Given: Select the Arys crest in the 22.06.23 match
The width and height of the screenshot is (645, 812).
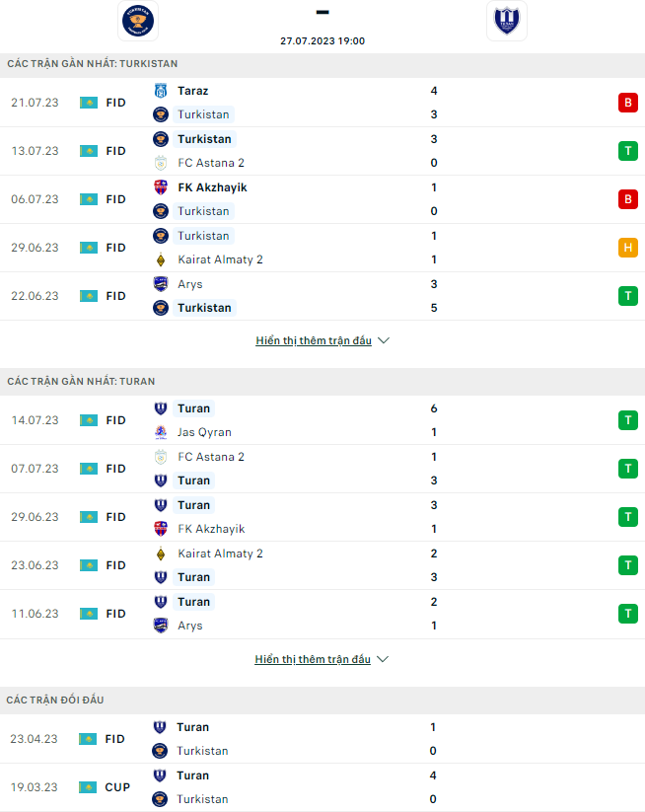Looking at the screenshot, I should [x=161, y=284].
